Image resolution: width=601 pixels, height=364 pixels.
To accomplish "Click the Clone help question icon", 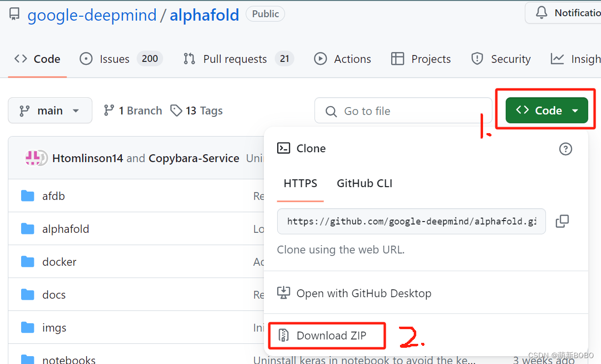I will pos(566,149).
